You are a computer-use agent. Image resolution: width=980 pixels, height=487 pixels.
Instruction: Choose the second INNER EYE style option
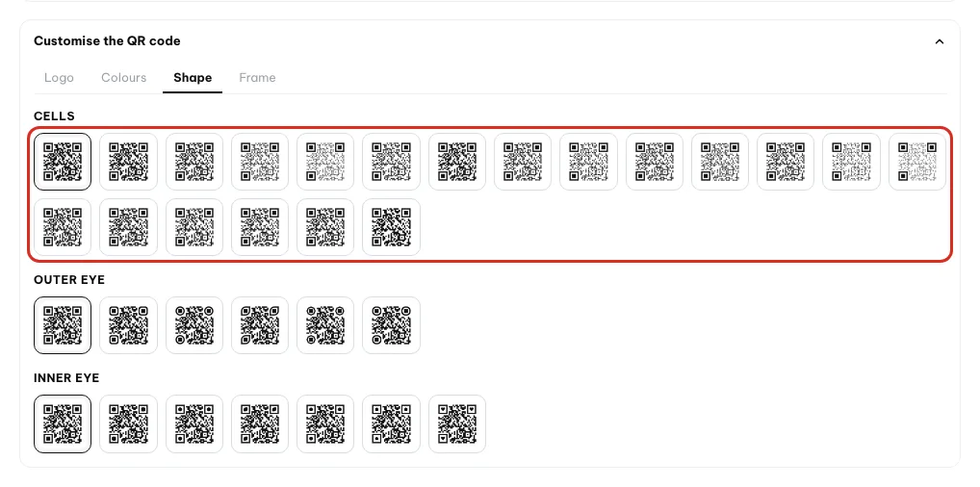[128, 423]
